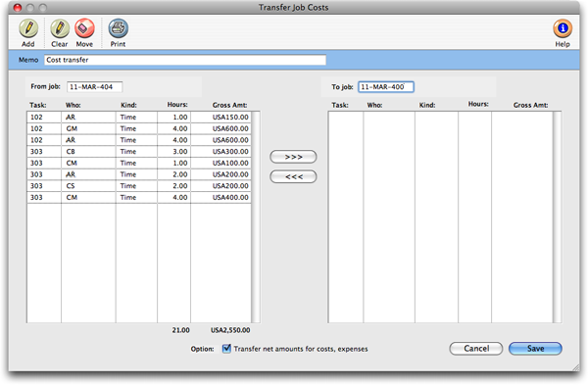
Task: Select the USA300.00 amount cell
Action: coord(220,152)
